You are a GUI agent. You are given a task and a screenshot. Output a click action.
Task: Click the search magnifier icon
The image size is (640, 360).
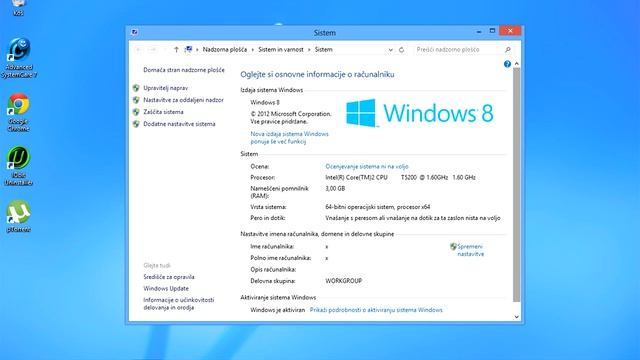click(508, 49)
